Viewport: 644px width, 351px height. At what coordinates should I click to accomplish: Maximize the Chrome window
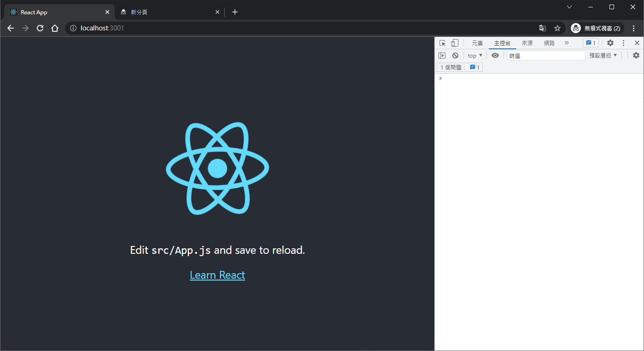(612, 7)
